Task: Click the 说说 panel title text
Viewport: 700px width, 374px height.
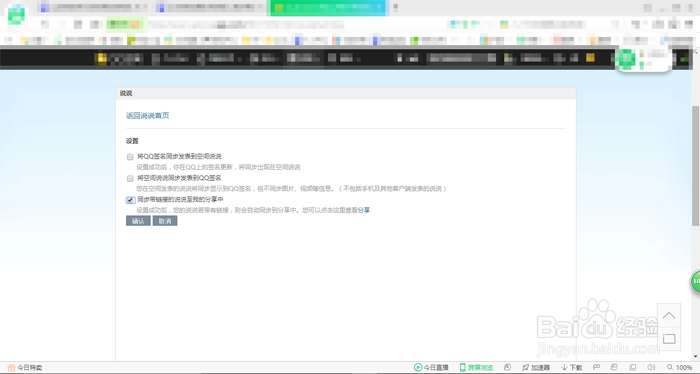Action: tap(126, 93)
